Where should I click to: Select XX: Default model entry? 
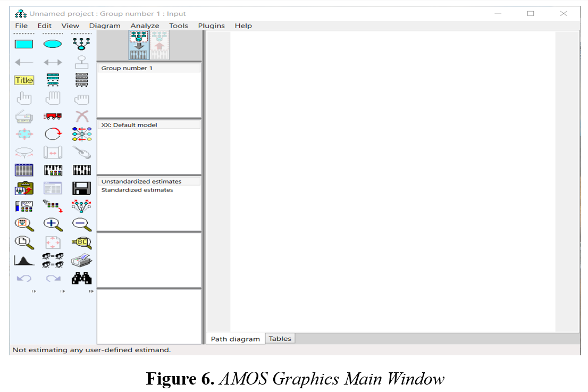[x=149, y=125]
